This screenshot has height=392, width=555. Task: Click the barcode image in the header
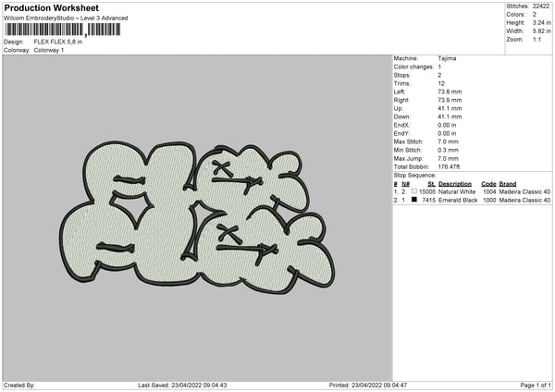pos(63,30)
